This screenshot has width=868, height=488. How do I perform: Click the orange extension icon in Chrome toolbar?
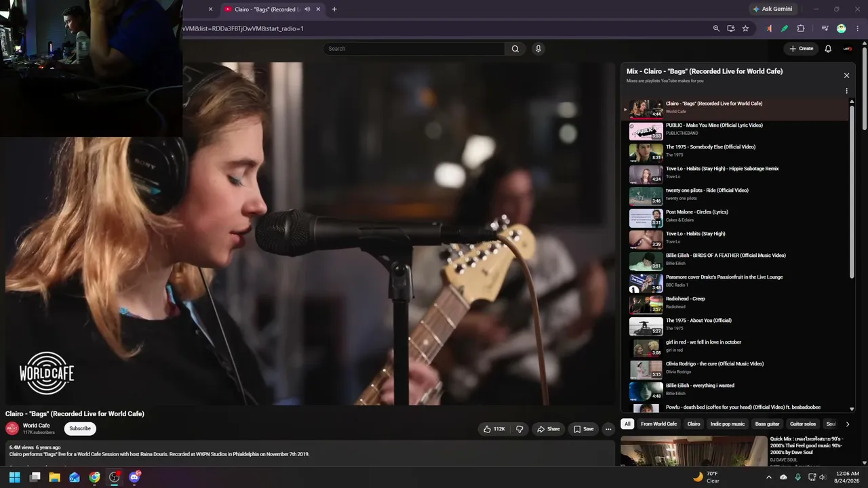pyautogui.click(x=769, y=28)
